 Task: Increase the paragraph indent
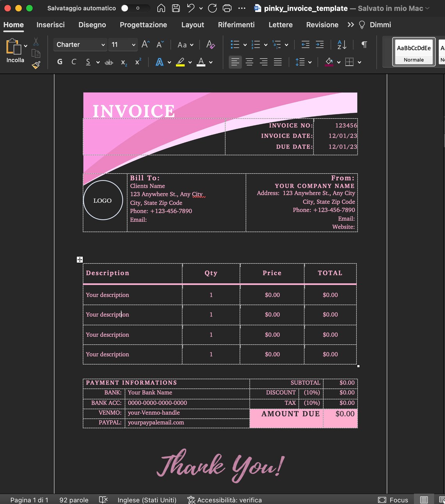click(x=320, y=45)
